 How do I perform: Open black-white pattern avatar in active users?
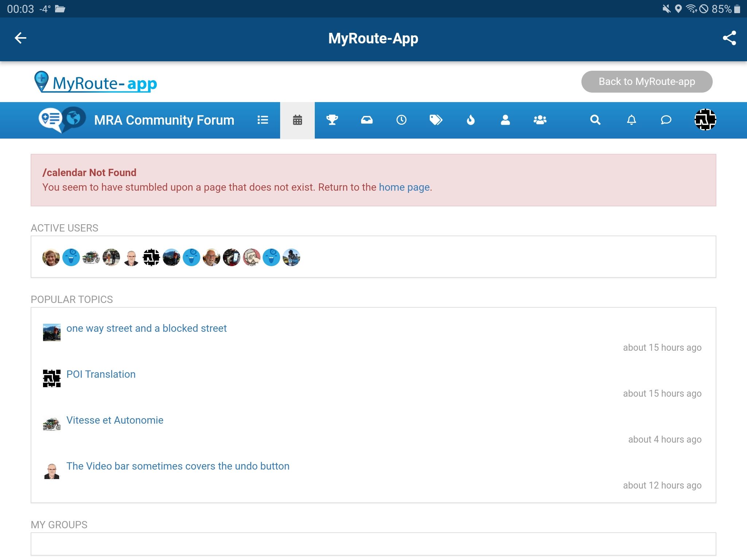151,257
